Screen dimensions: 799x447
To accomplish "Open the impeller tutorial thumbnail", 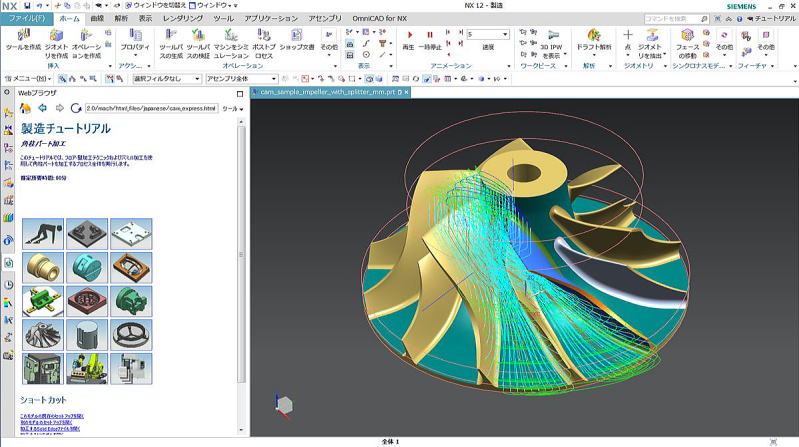I will 43,334.
